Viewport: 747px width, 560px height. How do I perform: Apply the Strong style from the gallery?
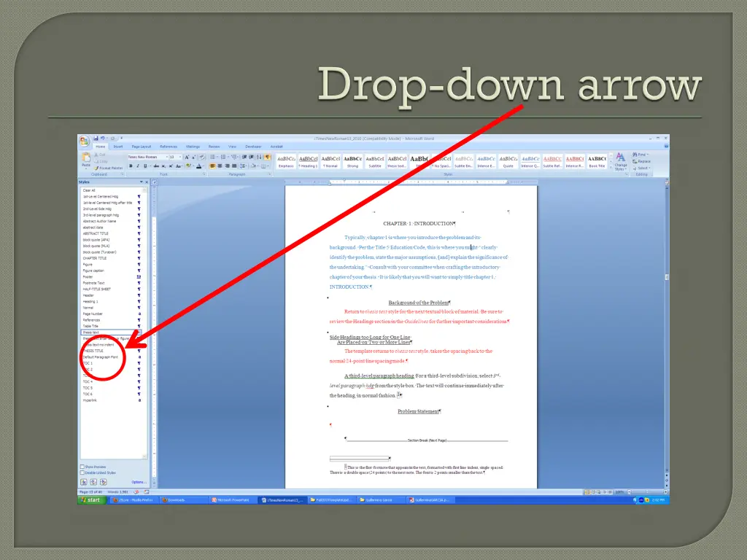coord(353,161)
